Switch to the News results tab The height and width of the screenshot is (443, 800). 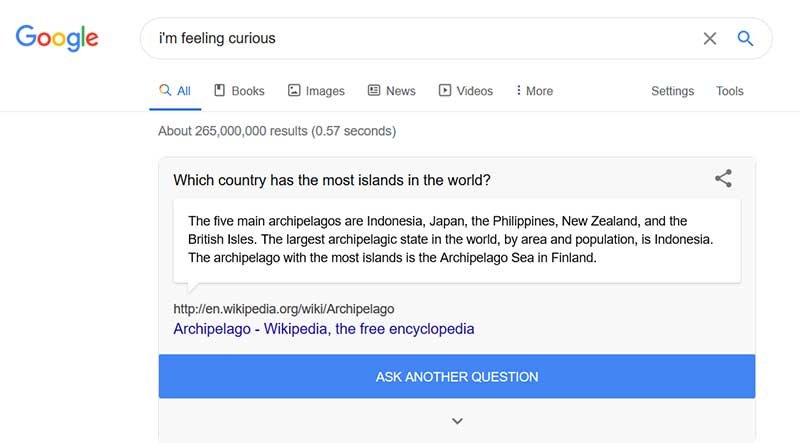(392, 91)
